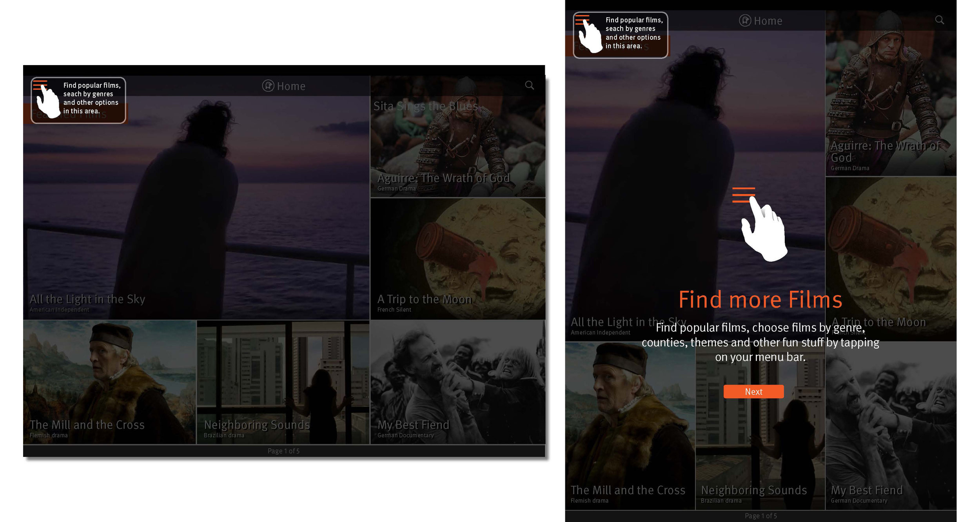Open The Mill and the Cross landscape tile
Image resolution: width=980 pixels, height=522 pixels.
pos(109,382)
